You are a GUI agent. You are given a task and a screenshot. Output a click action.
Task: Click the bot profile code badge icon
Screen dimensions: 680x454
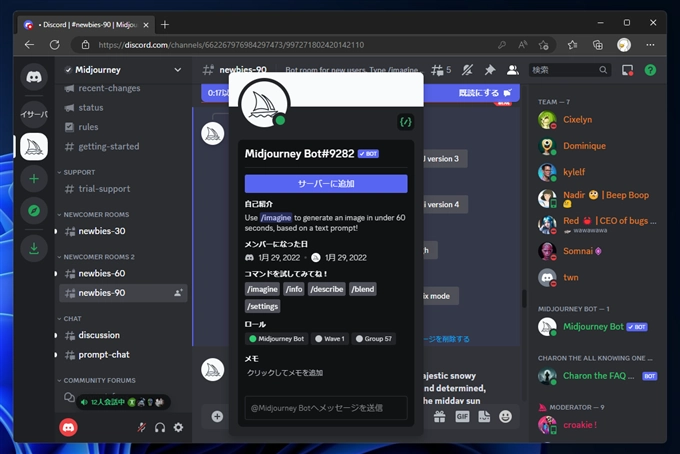pos(405,122)
